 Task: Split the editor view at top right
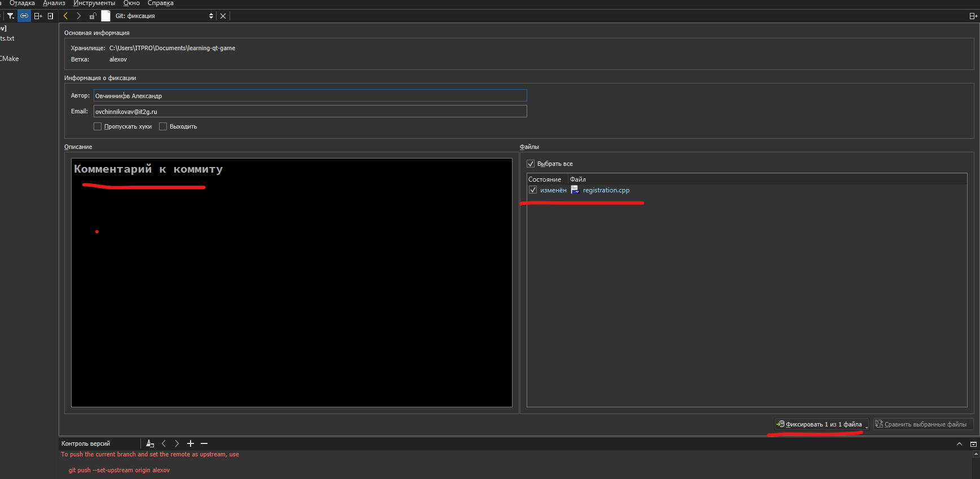pyautogui.click(x=973, y=16)
